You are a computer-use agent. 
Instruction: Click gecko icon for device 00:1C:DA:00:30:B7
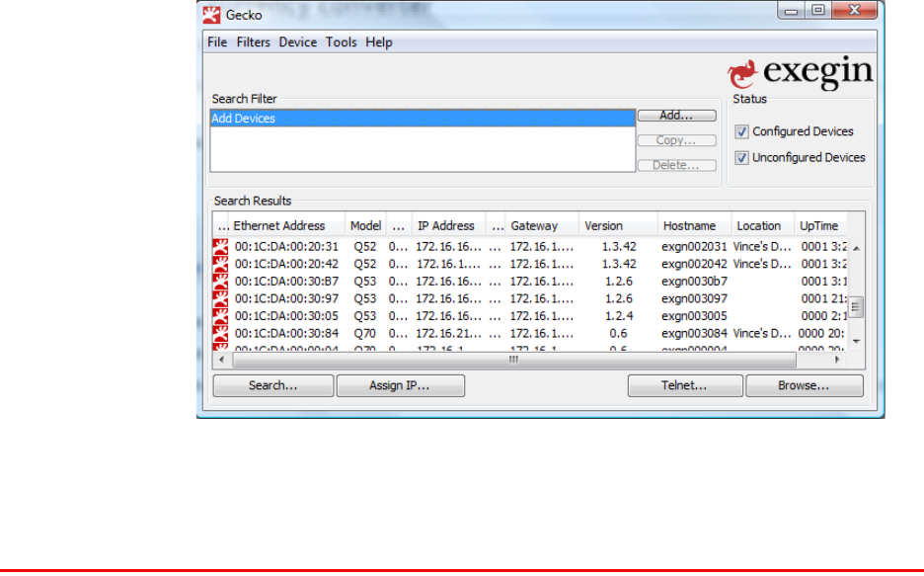click(220, 282)
